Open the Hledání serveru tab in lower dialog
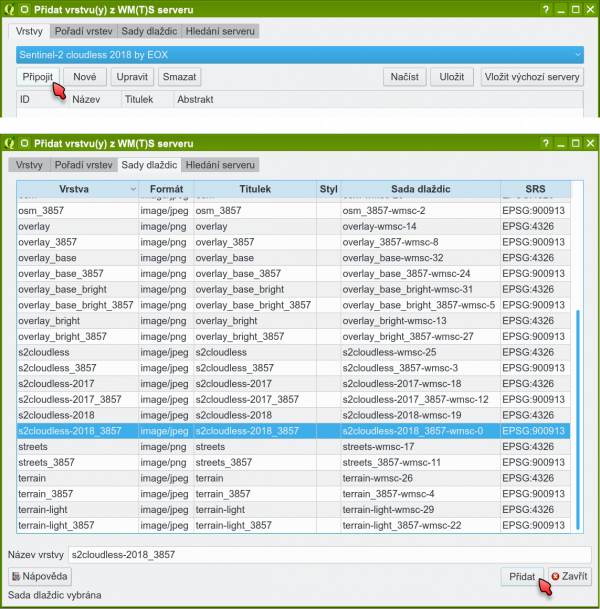Image resolution: width=600 pixels, height=609 pixels. click(219, 164)
